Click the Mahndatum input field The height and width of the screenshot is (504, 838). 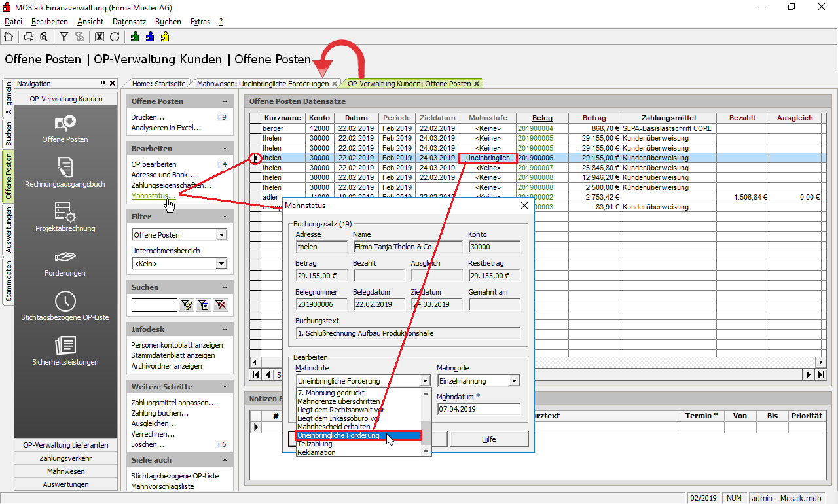click(478, 409)
